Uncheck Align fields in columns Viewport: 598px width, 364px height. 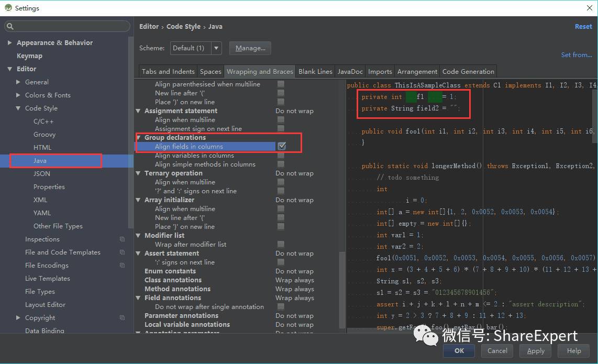(x=281, y=146)
